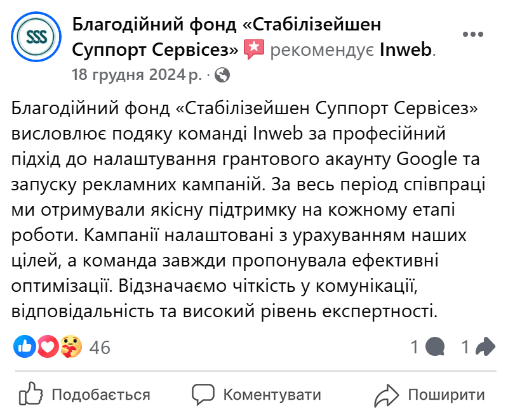
Task: Open the Inweb page link
Action: 406,48
